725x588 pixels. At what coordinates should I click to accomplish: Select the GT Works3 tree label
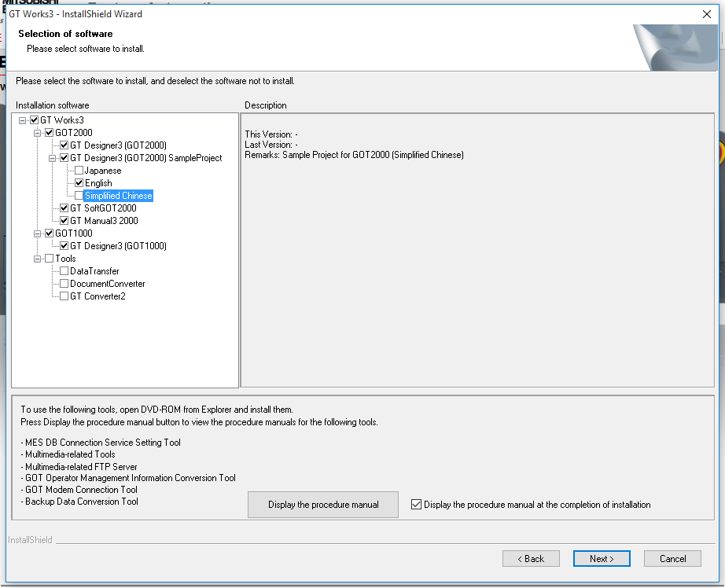coord(62,120)
